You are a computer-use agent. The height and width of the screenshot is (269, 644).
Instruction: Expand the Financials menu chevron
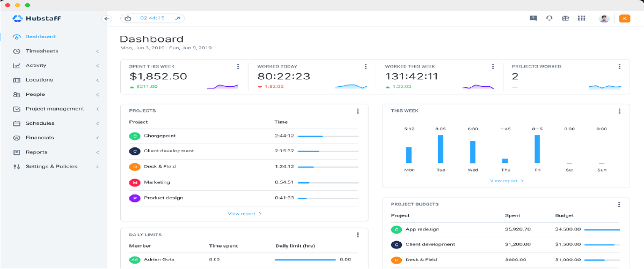pos(98,138)
